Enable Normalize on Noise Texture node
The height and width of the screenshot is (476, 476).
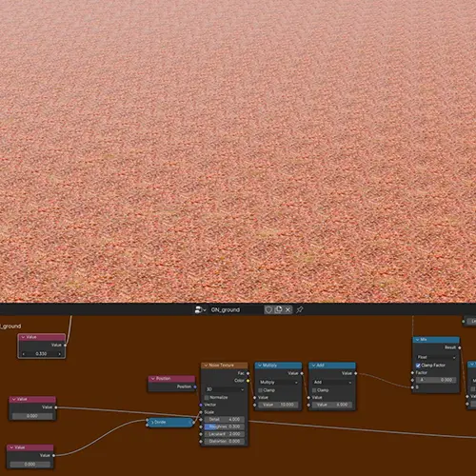click(207, 397)
